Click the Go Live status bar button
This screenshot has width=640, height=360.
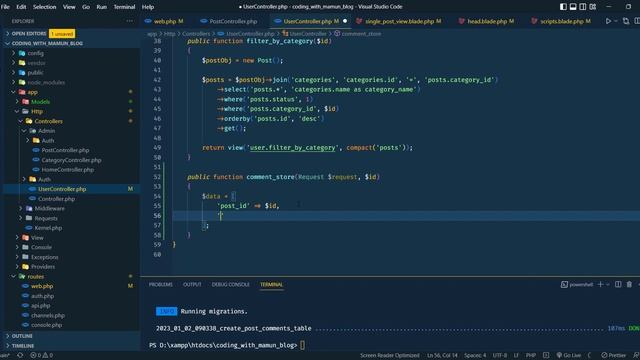pyautogui.click(x=569, y=356)
